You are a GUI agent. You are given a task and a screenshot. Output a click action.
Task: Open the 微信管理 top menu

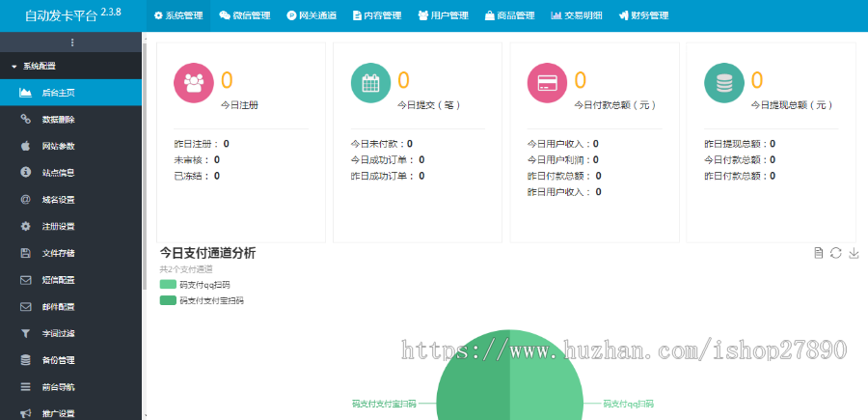245,15
